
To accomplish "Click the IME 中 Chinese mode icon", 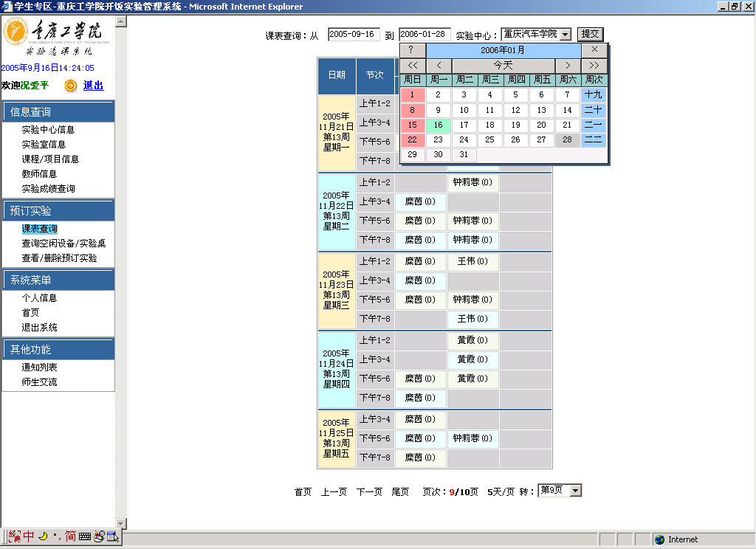I will (x=28, y=536).
